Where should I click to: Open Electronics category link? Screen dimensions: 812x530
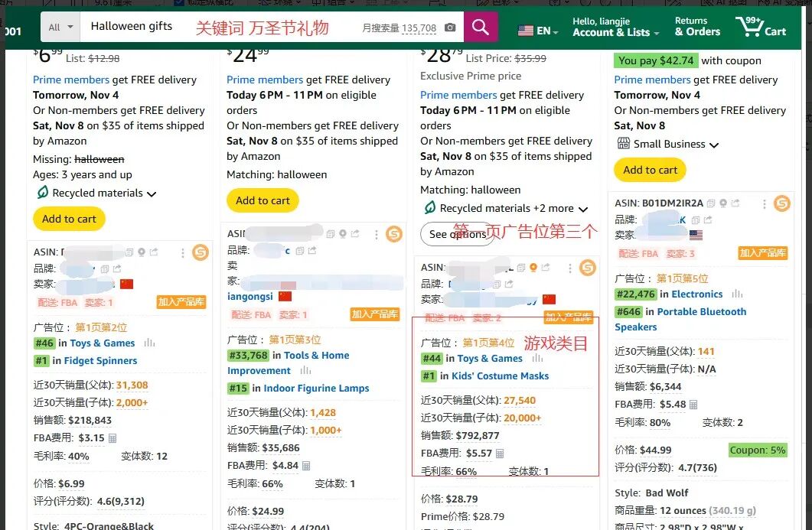697,294
